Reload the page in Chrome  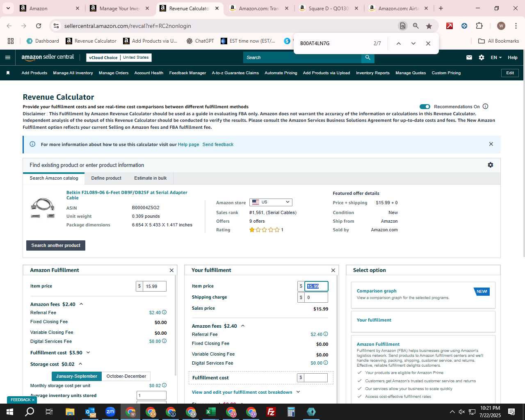tap(39, 26)
